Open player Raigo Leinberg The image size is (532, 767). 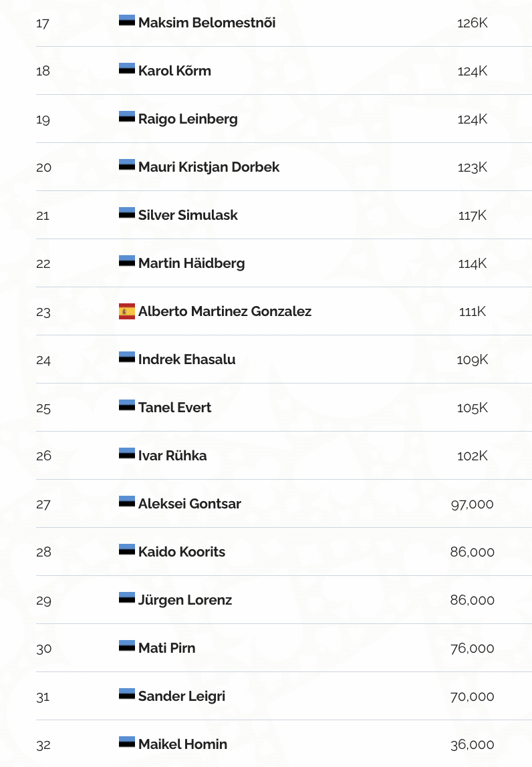click(188, 119)
